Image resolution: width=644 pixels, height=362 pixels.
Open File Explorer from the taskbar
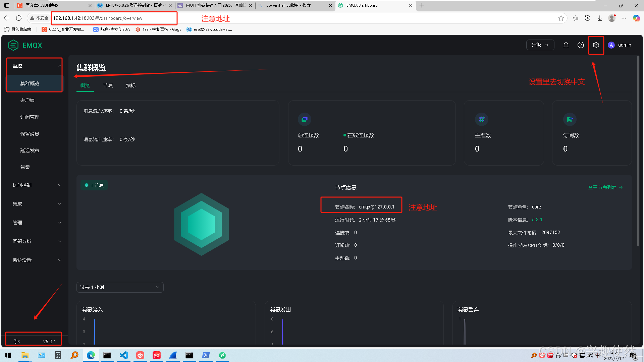click(x=25, y=355)
